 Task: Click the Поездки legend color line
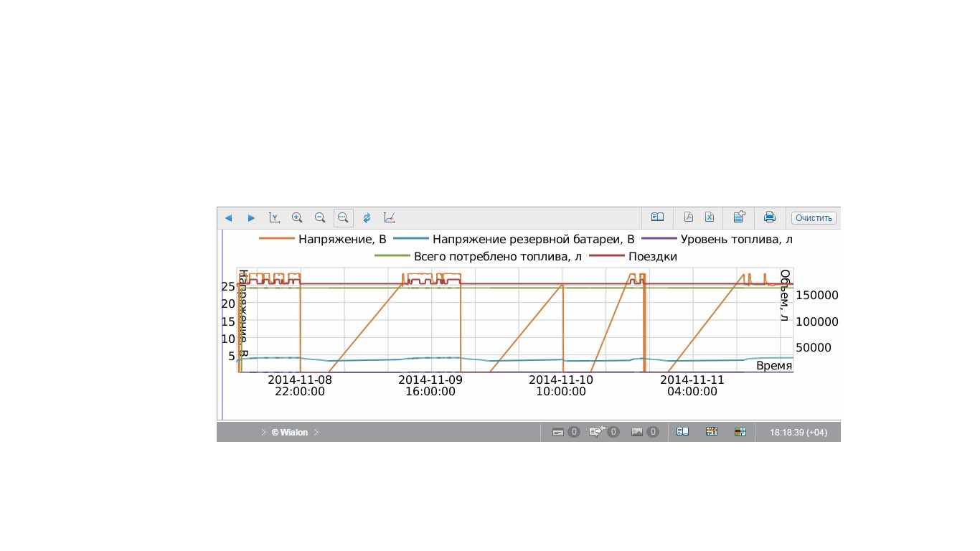(x=607, y=257)
